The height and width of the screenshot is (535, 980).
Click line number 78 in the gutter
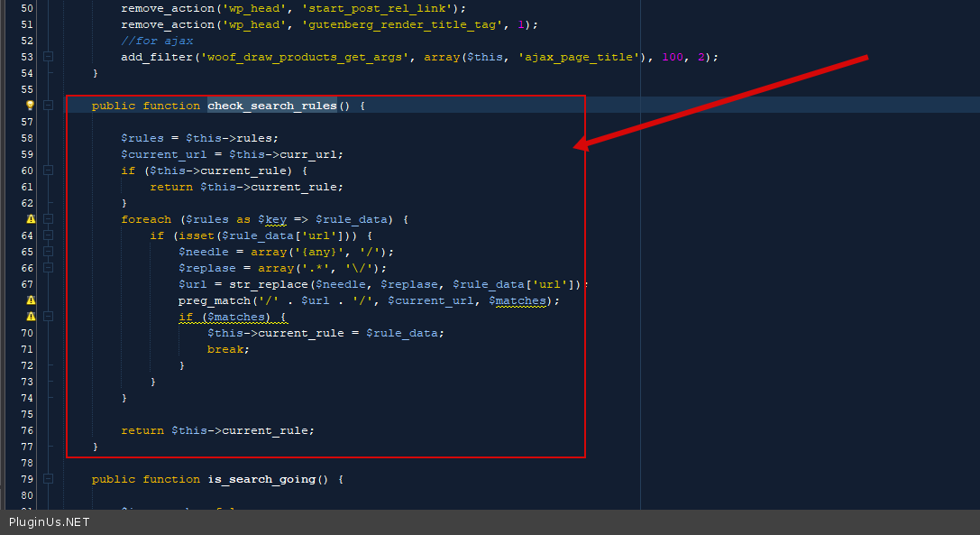click(27, 463)
